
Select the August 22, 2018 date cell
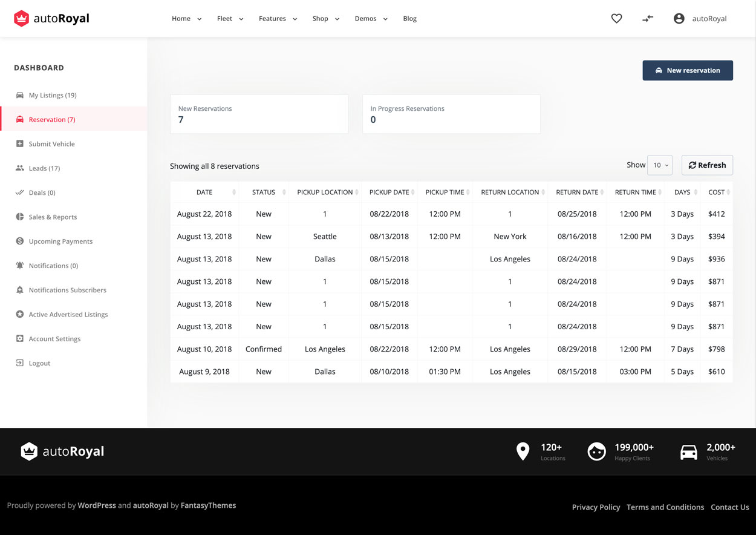point(204,214)
